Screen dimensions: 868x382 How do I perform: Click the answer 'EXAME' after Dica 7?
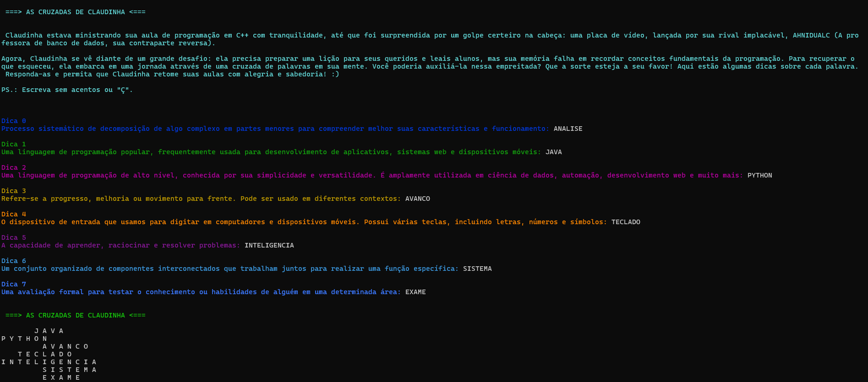pyautogui.click(x=415, y=292)
